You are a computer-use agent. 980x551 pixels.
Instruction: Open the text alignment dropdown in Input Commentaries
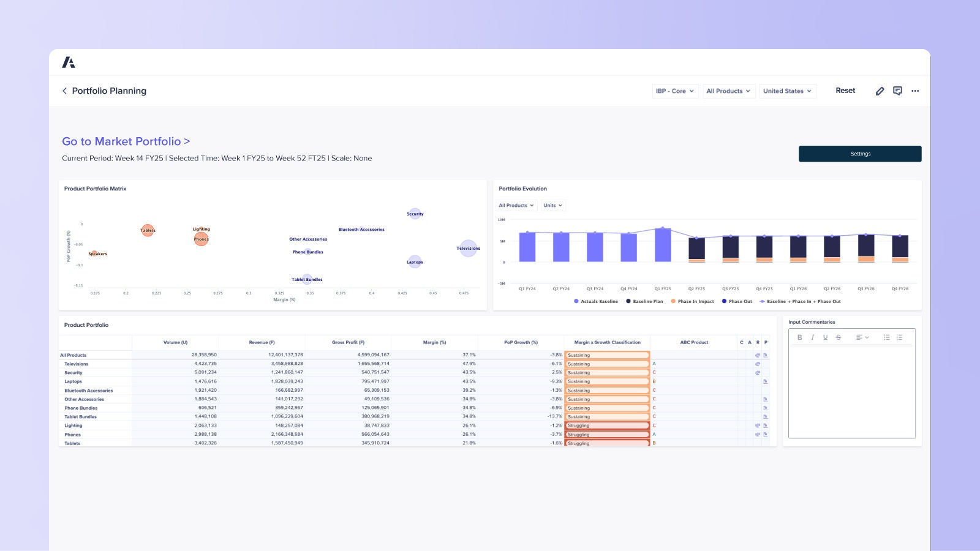(862, 337)
